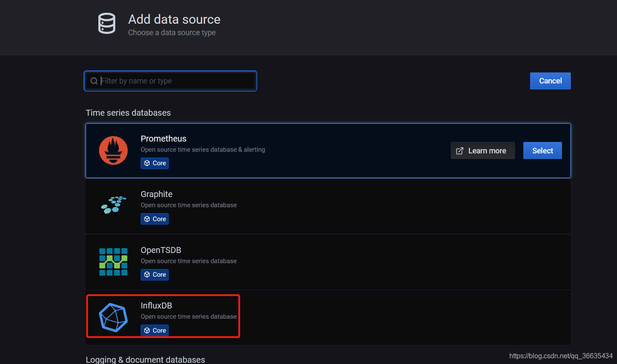
Task: Click the Core badge under InfluxDB
Action: pos(155,331)
